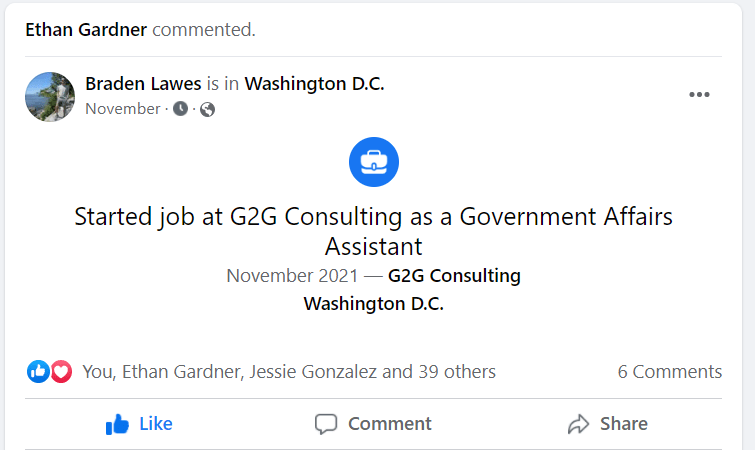
Task: Open the bold G2G Consulting page link
Action: point(454,276)
